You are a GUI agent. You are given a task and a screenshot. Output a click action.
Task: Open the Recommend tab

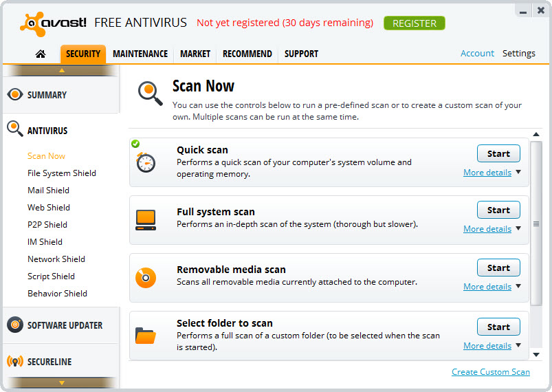point(247,54)
